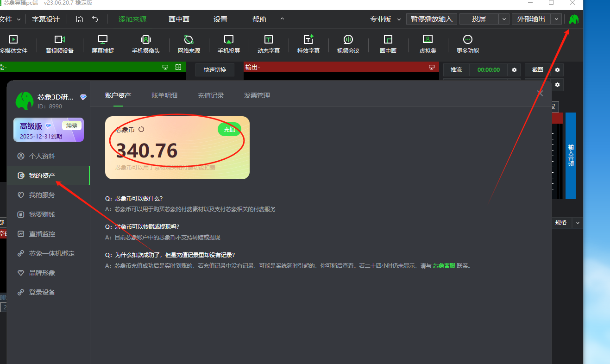The width and height of the screenshot is (610, 364).
Task: Collapse the toolbar with the caret arrow
Action: pyautogui.click(x=282, y=19)
